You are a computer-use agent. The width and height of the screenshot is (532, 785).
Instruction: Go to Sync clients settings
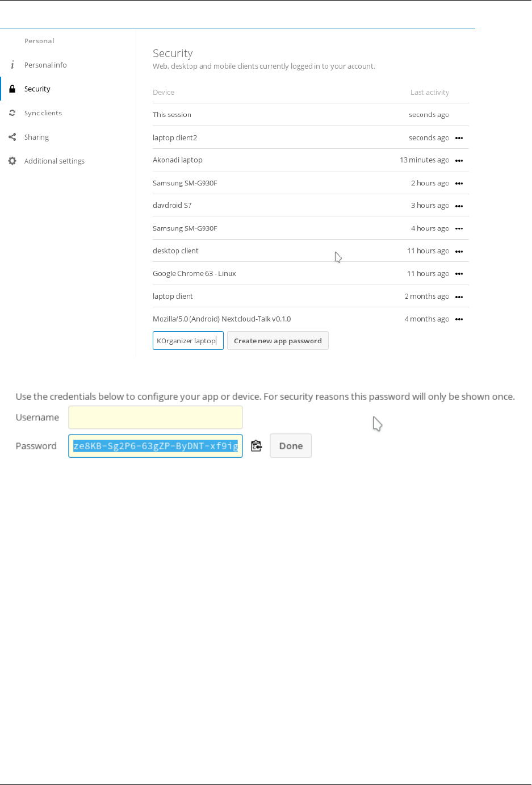[x=43, y=113]
